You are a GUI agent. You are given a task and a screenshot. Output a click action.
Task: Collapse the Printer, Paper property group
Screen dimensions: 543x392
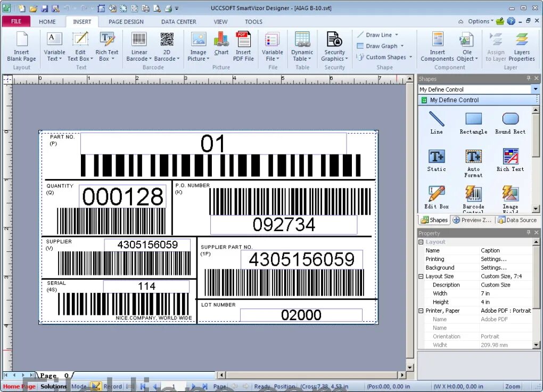tap(421, 311)
